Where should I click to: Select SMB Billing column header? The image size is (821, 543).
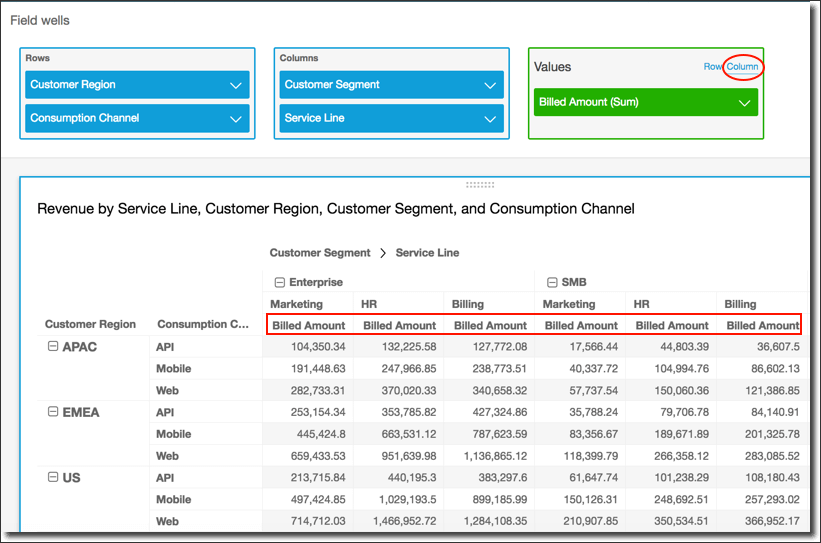740,304
